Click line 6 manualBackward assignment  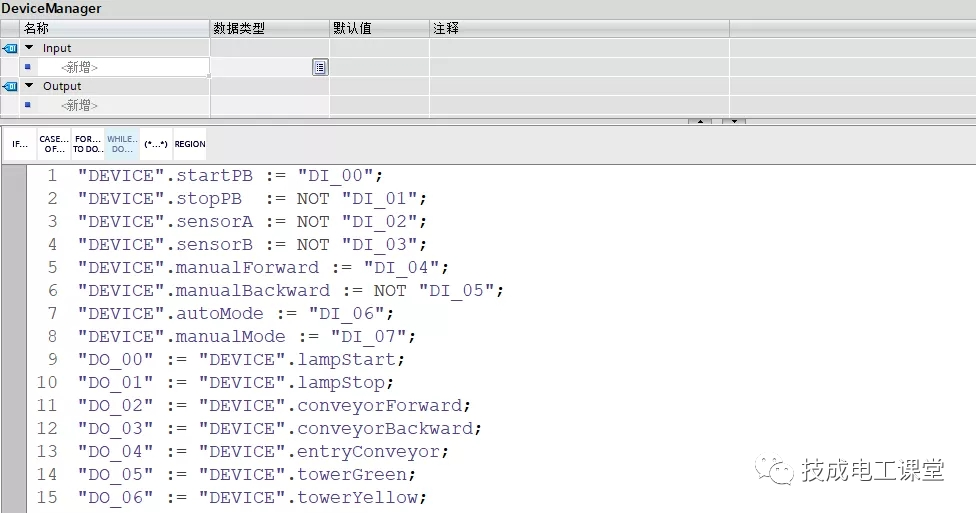pos(291,291)
